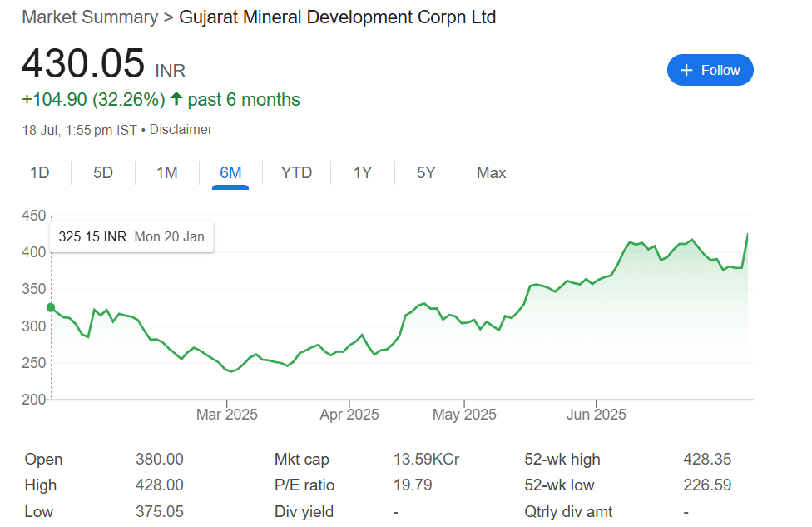
Task: Click the INR currency label beside price
Action: [171, 71]
